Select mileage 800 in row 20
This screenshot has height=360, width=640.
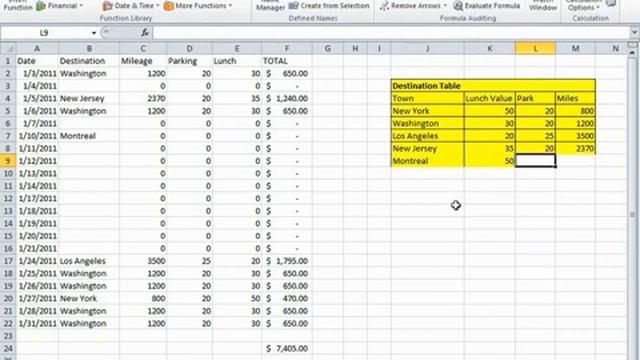tap(143, 298)
